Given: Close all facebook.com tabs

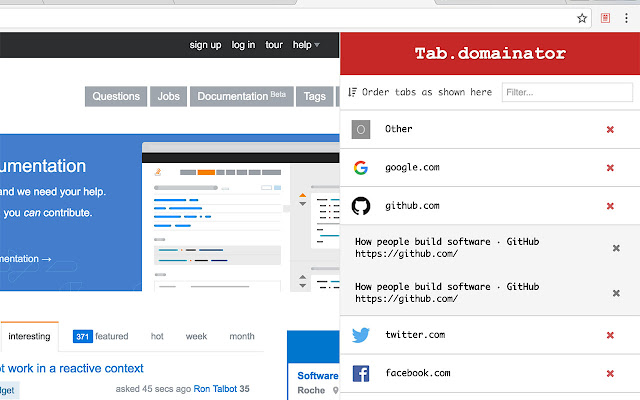Looking at the screenshot, I should [x=610, y=373].
